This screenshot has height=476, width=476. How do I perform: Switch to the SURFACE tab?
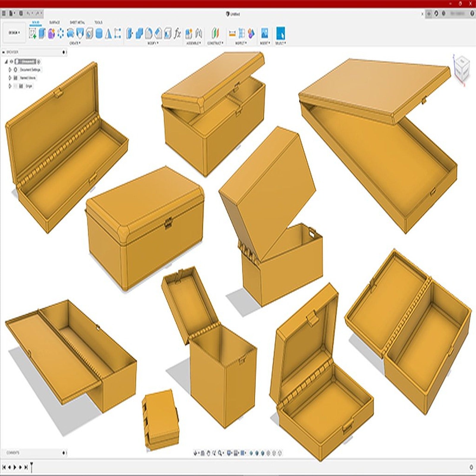[54, 22]
